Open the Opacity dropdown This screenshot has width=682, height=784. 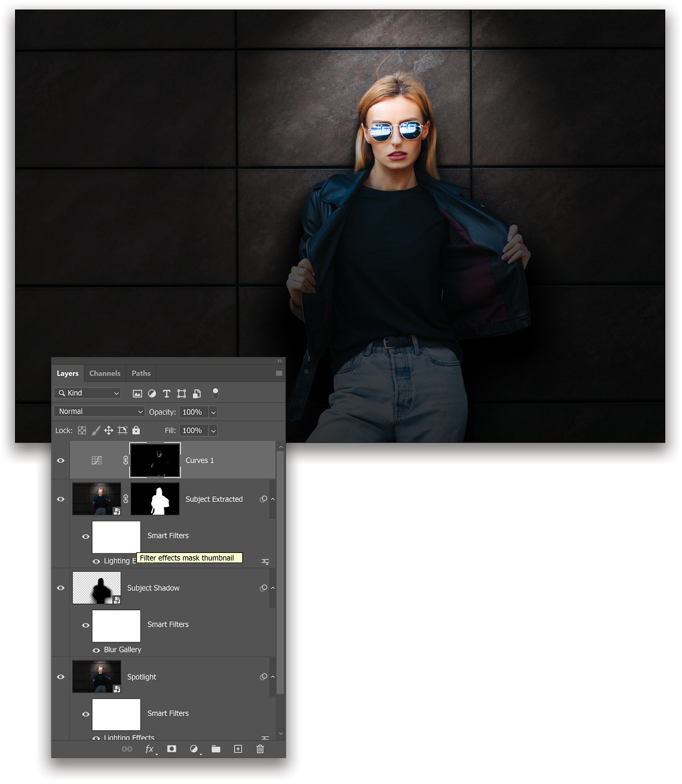click(212, 411)
